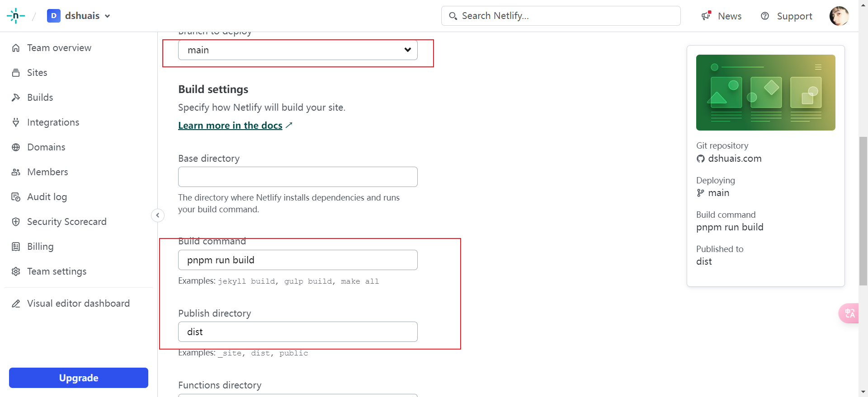Click the Build command input field

pos(298,260)
